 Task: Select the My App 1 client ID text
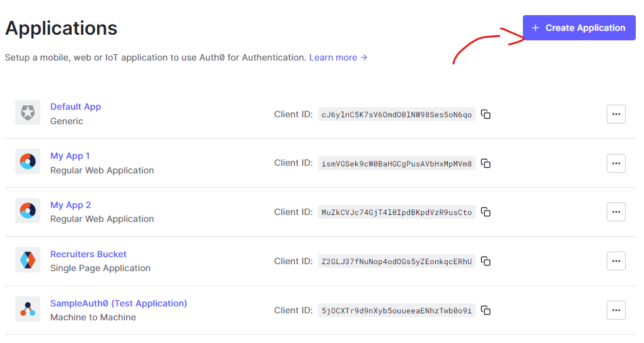[x=397, y=163]
